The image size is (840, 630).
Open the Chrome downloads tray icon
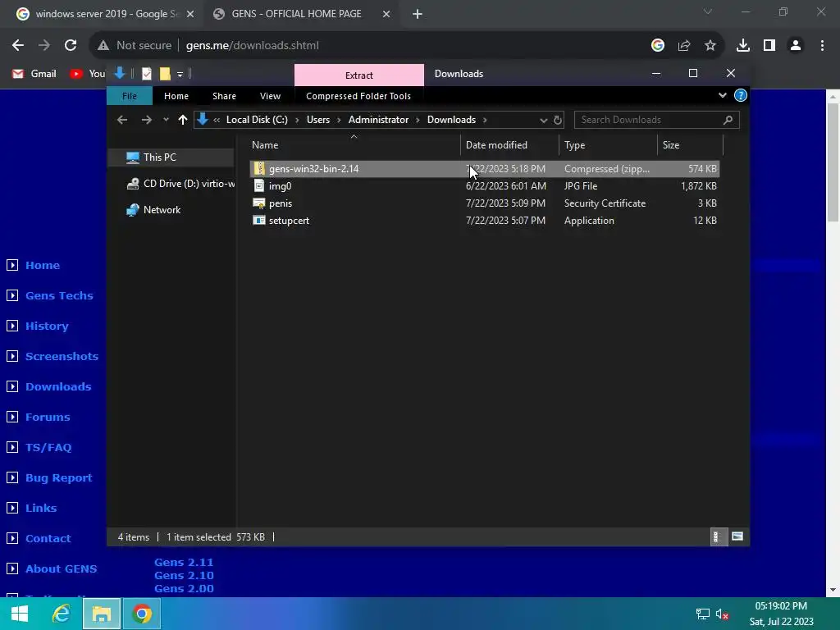point(742,46)
